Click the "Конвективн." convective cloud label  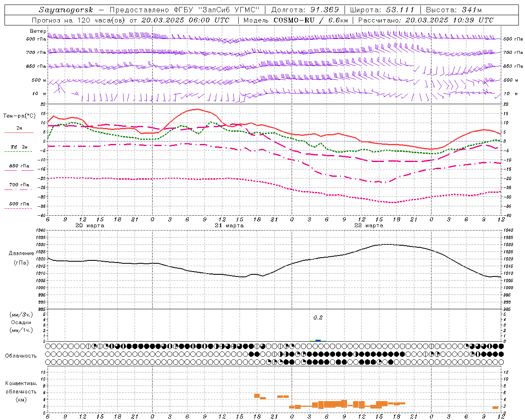coord(21,383)
